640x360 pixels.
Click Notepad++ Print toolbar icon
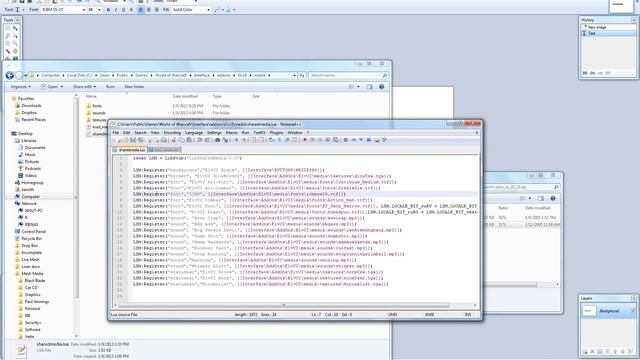pos(164,140)
